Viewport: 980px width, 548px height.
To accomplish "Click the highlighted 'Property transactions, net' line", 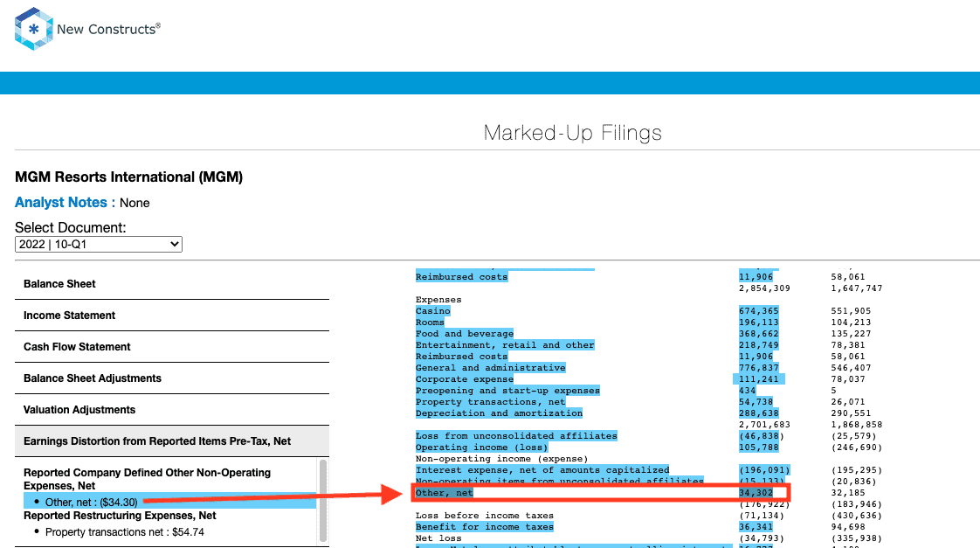I will [x=491, y=402].
